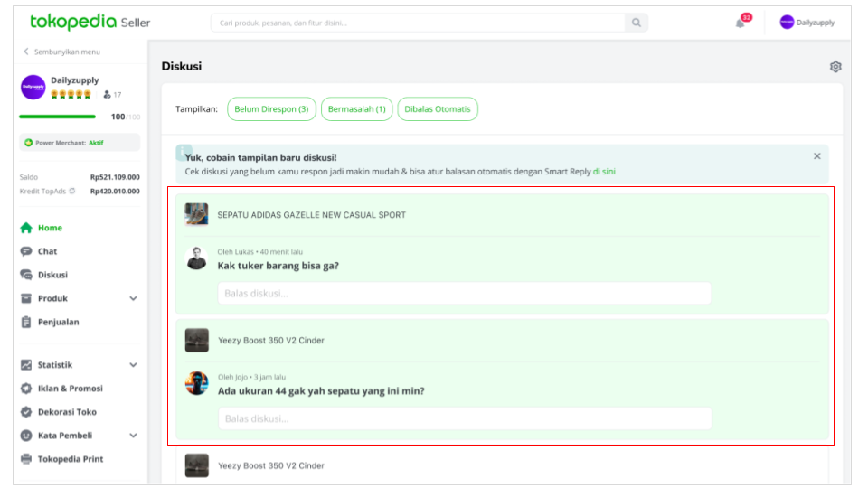Expand the Kata Pembeli submenu arrow
The image size is (868, 488).
pos(133,436)
